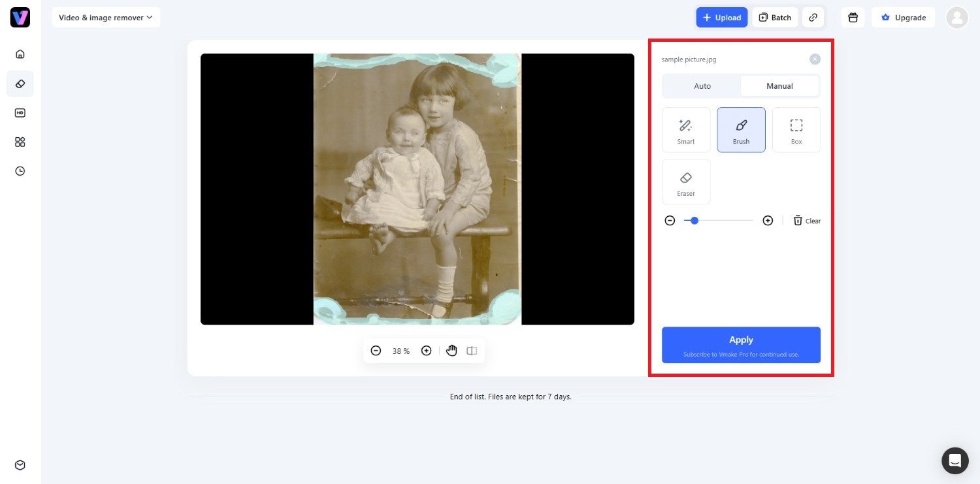The image size is (980, 484).
Task: Open Home from the left sidebar
Action: coord(20,54)
